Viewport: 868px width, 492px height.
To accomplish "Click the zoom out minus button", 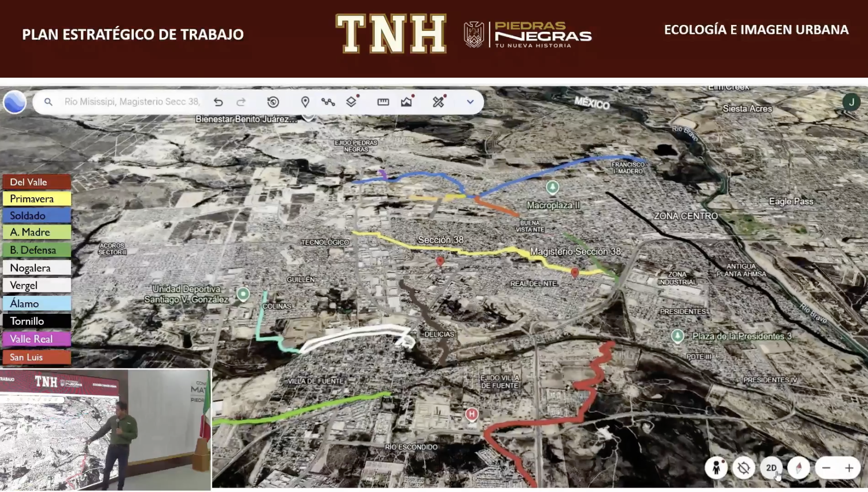I will point(826,468).
